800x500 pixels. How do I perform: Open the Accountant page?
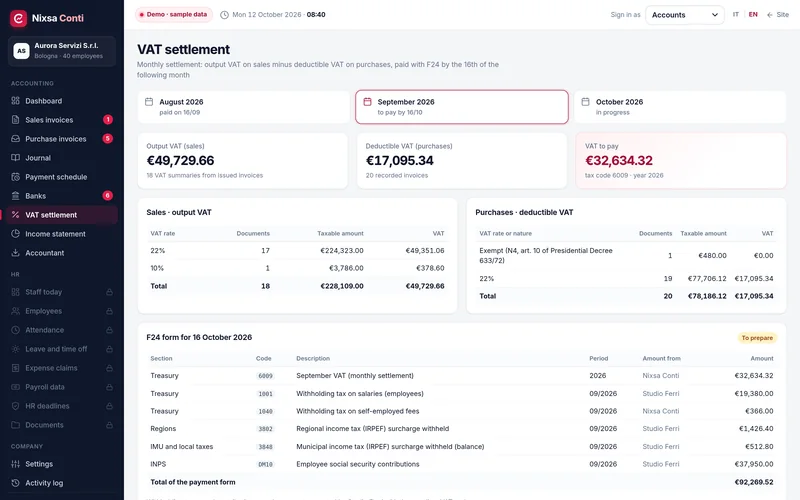click(x=61, y=253)
